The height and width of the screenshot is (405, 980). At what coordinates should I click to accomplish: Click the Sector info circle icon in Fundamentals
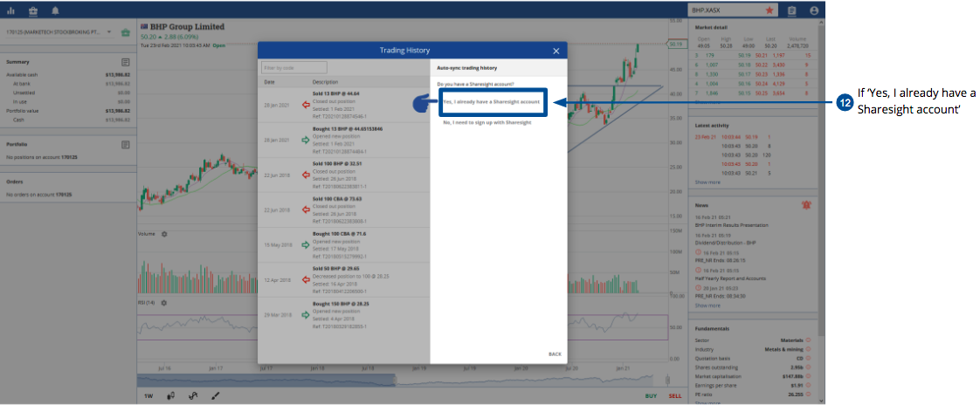[x=808, y=340]
